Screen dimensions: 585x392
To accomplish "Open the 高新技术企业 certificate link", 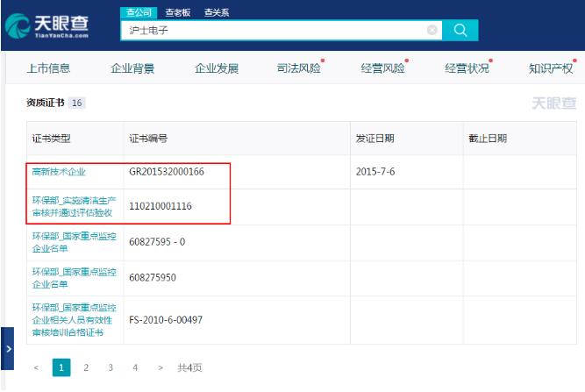I will [x=59, y=172].
